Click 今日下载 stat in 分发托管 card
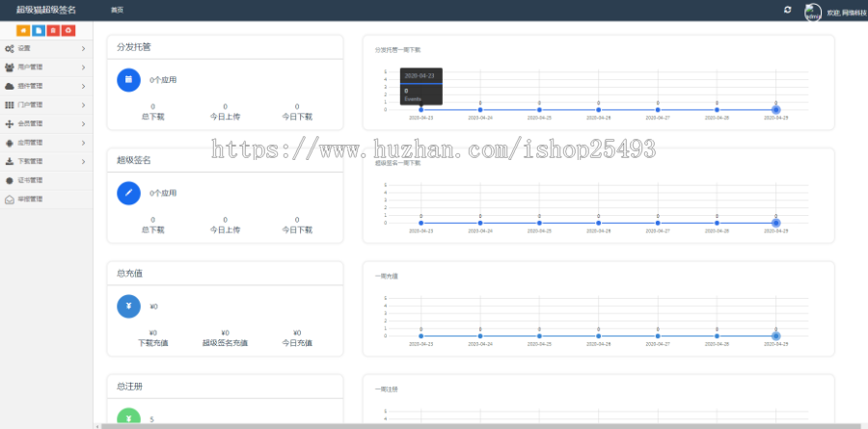 tap(297, 112)
